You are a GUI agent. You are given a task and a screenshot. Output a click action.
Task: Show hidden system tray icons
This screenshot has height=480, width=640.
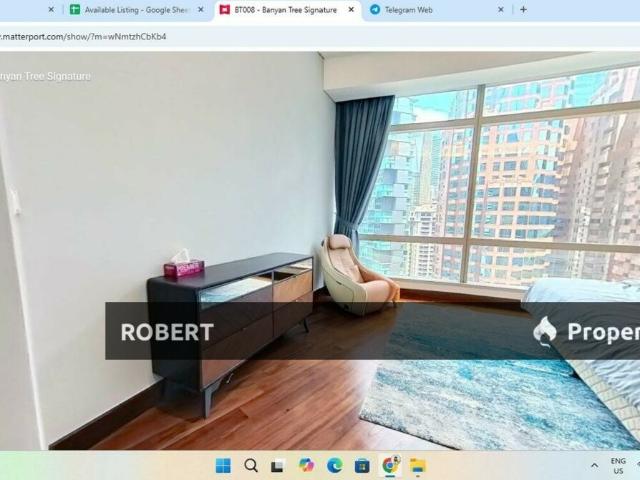[x=594, y=465]
